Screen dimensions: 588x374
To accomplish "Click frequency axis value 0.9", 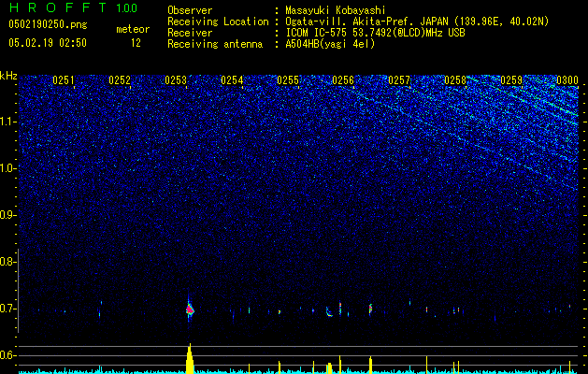I will tap(7, 215).
